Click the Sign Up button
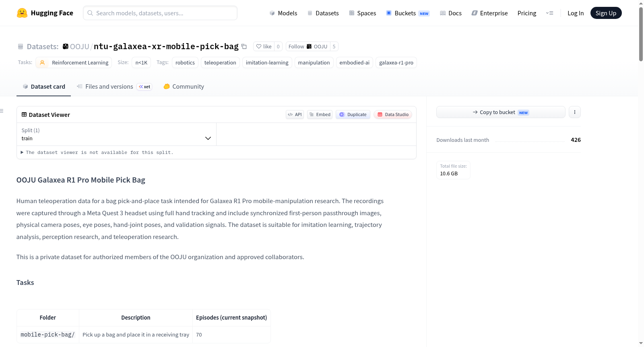 click(606, 13)
